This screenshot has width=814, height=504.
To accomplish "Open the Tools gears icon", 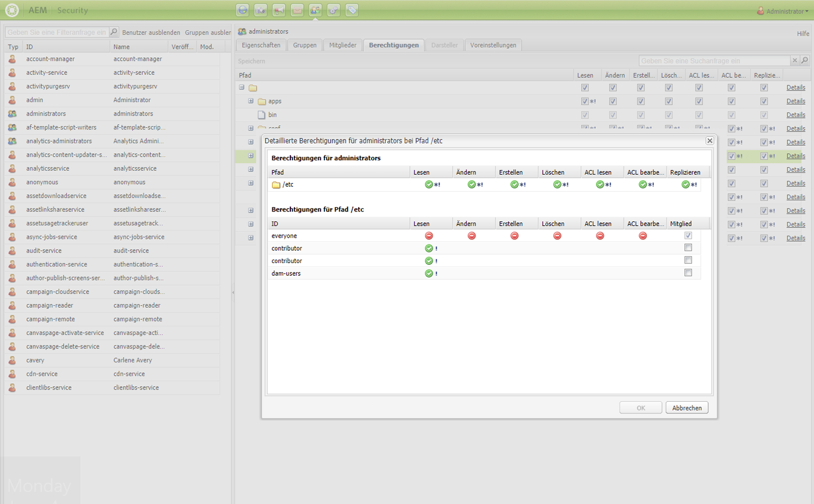I will click(x=333, y=10).
